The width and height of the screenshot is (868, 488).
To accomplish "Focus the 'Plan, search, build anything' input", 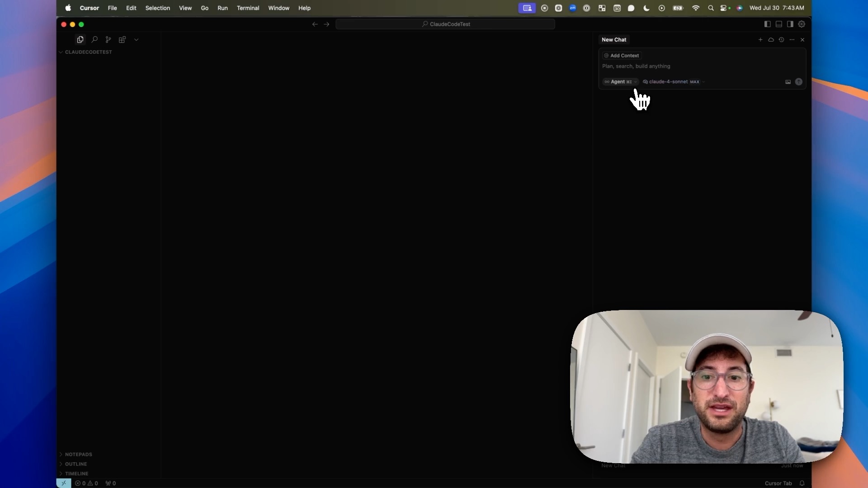I will coord(702,66).
